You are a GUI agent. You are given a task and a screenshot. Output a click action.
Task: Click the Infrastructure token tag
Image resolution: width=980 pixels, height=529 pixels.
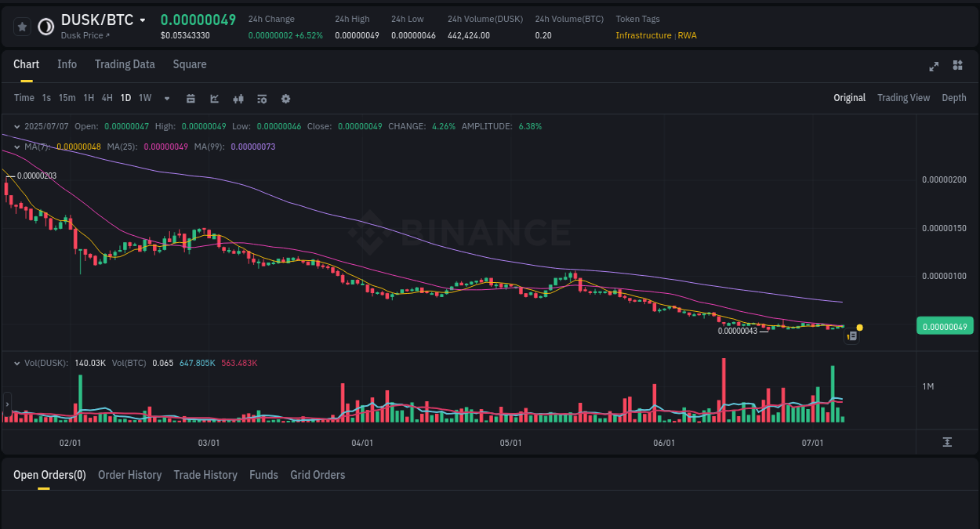point(643,35)
